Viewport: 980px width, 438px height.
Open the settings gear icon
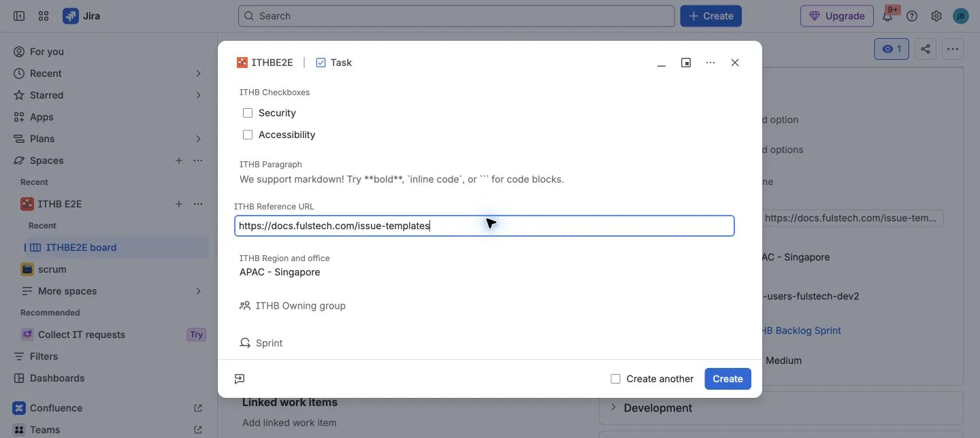936,16
